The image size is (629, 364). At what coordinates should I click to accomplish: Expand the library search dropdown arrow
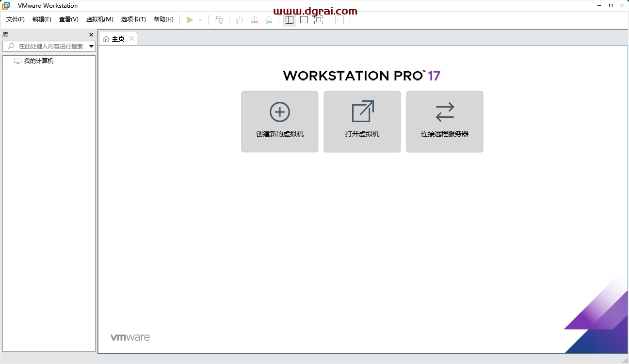91,47
